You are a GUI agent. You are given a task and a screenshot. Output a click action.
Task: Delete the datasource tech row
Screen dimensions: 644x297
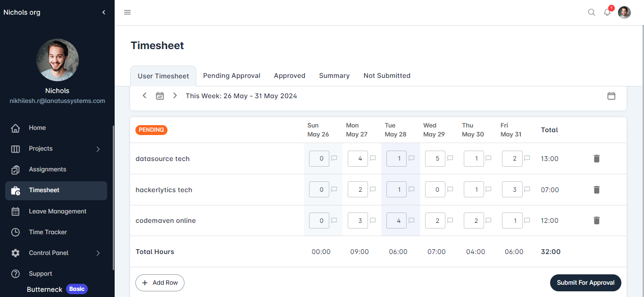point(596,159)
